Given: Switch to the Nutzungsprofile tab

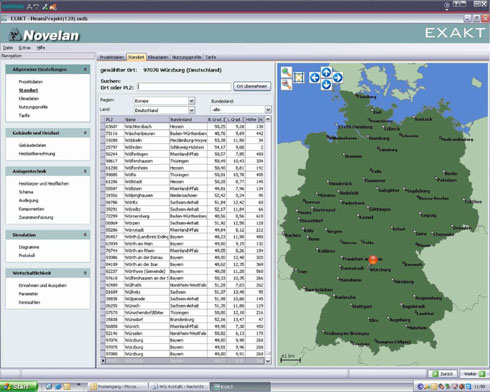Looking at the screenshot, I should (187, 57).
